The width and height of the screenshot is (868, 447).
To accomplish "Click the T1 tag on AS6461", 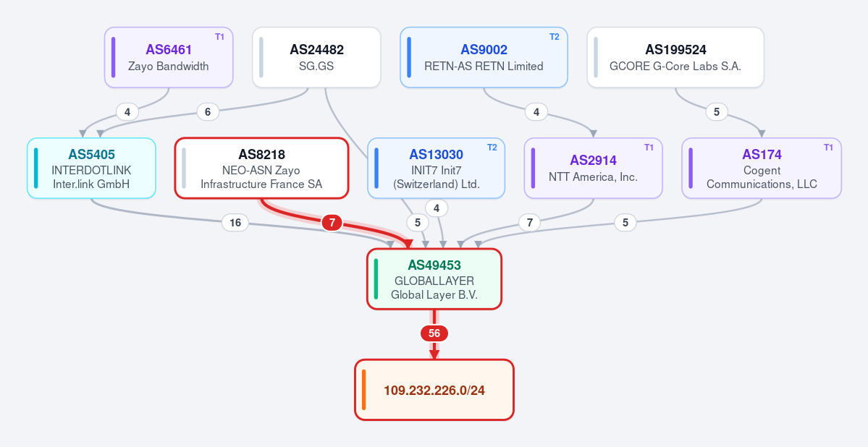I will tap(220, 37).
